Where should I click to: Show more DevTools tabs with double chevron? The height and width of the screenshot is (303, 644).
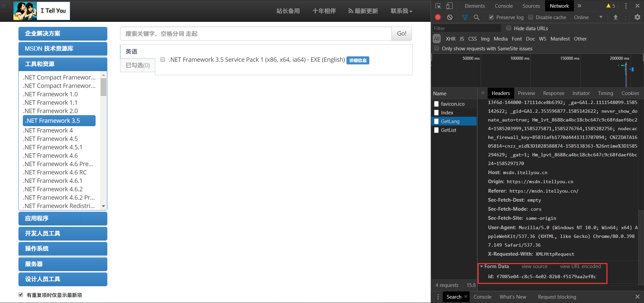click(x=579, y=6)
